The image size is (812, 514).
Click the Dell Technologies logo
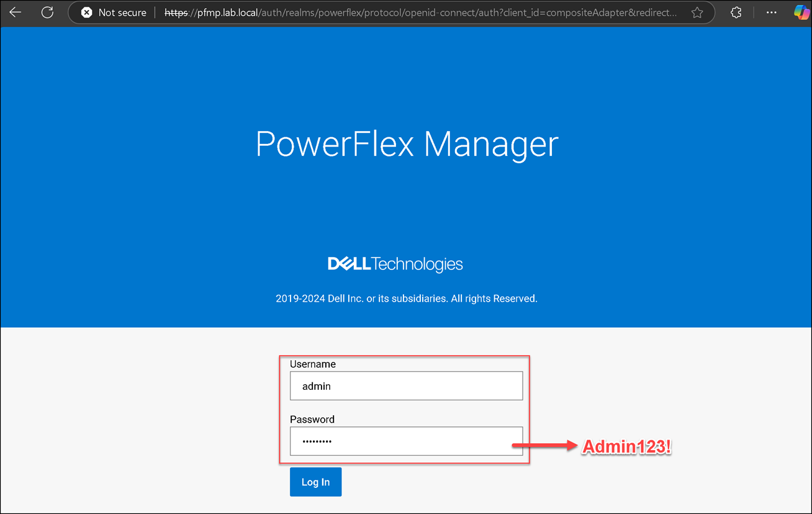pyautogui.click(x=395, y=264)
